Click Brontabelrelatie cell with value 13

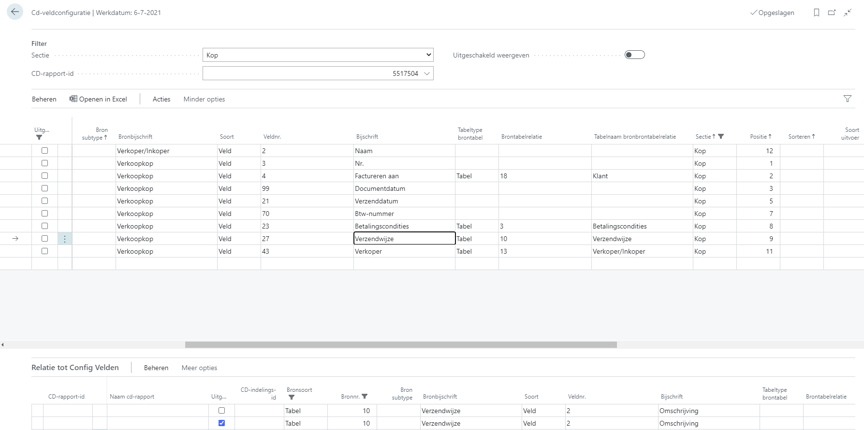pyautogui.click(x=545, y=251)
